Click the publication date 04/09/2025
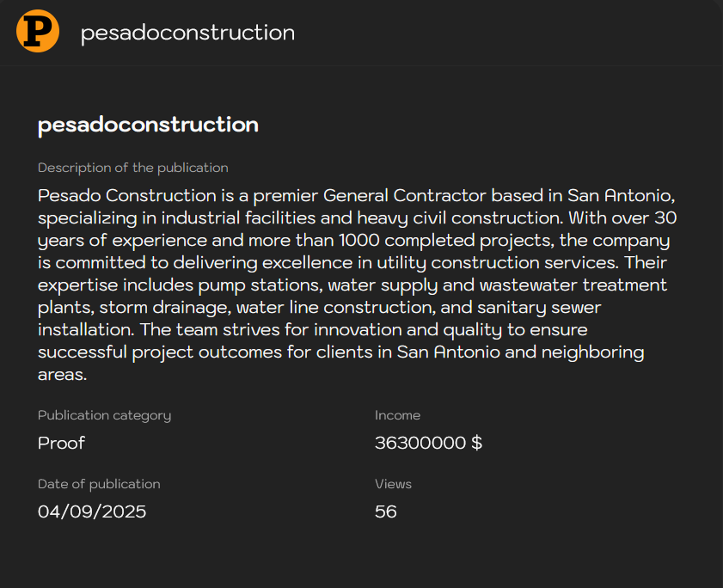This screenshot has height=588, width=723. 92,511
